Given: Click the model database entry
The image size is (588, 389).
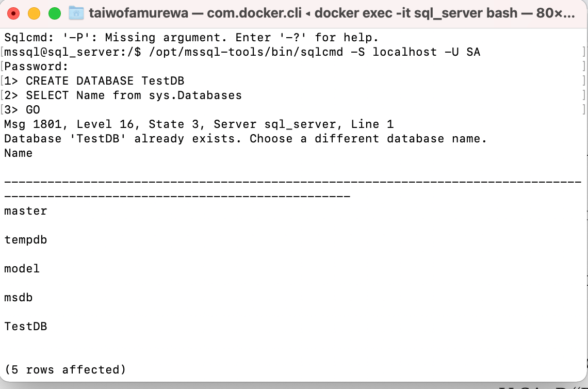Looking at the screenshot, I should click(x=21, y=268).
